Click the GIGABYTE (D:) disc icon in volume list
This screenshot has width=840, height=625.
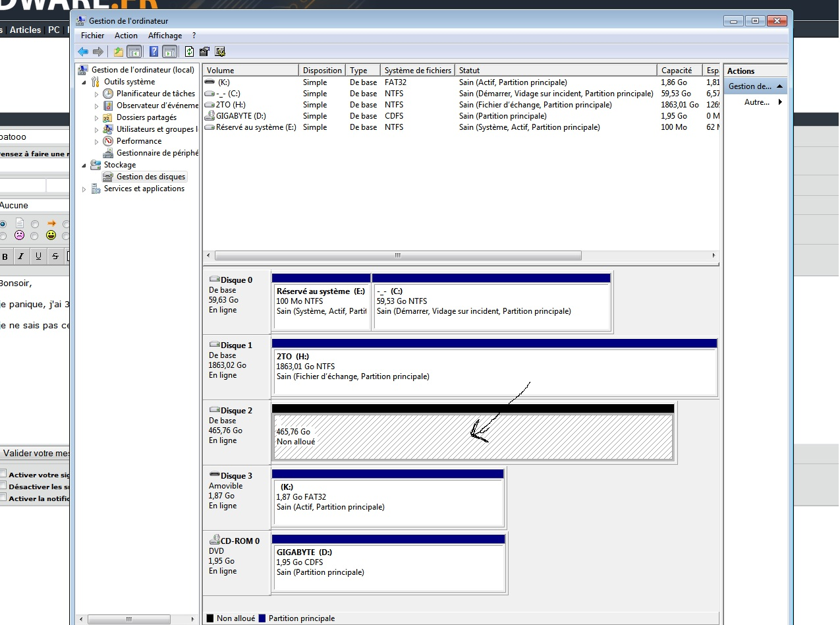coord(210,116)
